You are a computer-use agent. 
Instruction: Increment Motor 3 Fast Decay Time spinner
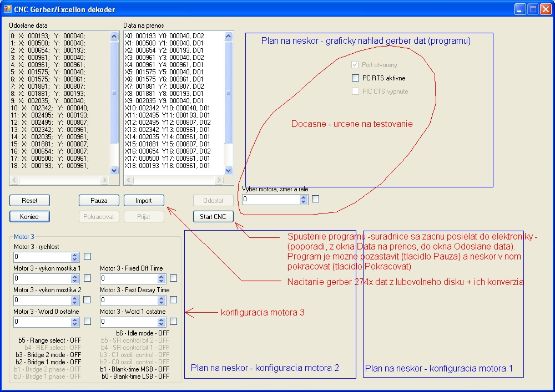pos(162,298)
